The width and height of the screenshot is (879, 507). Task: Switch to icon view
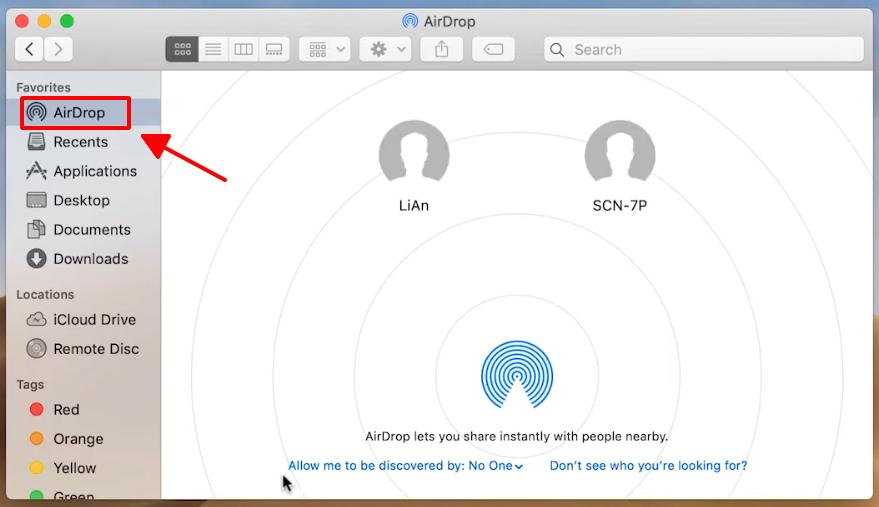(182, 49)
